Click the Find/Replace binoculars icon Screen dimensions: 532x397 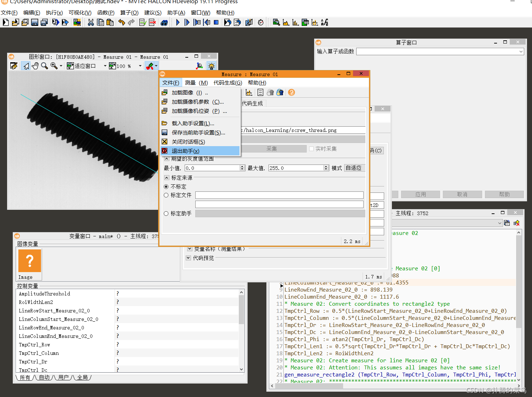[164, 22]
